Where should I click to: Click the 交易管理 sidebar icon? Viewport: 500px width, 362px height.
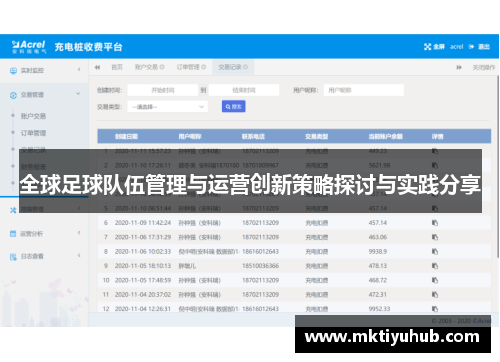pyautogui.click(x=13, y=95)
